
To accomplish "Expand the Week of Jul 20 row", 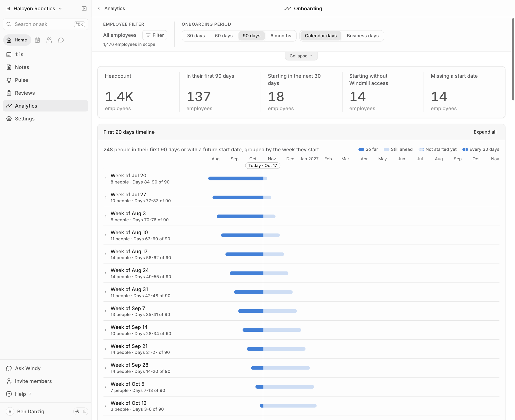I will point(106,179).
